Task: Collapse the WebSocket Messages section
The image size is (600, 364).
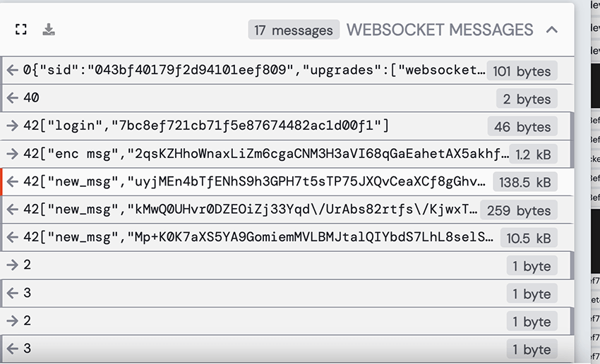Action: pos(552,30)
